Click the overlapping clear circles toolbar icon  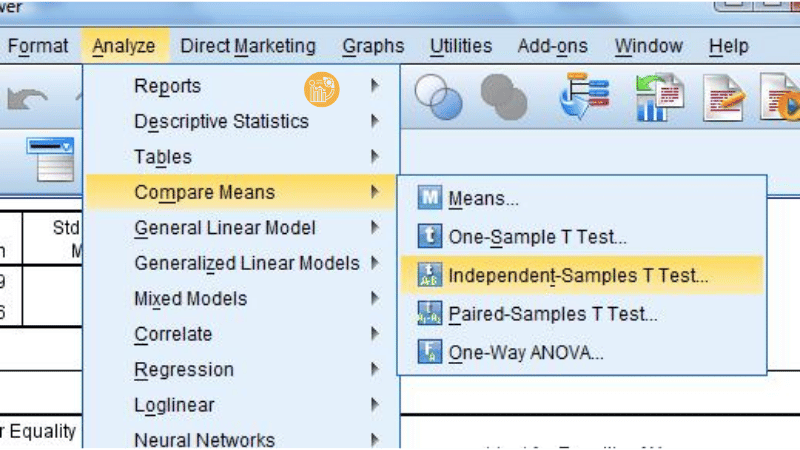coord(439,97)
